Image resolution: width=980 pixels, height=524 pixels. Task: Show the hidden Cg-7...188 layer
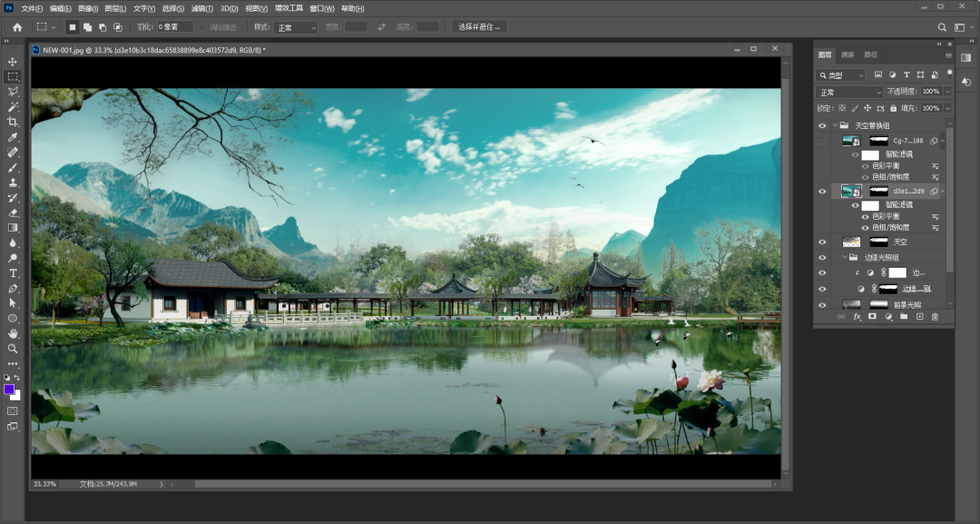(x=822, y=141)
